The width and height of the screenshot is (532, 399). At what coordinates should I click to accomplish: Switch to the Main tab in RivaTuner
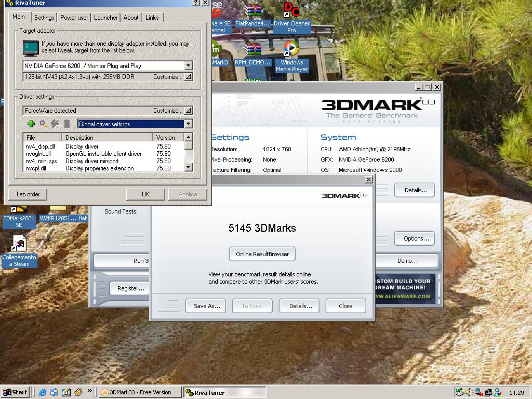pyautogui.click(x=19, y=17)
